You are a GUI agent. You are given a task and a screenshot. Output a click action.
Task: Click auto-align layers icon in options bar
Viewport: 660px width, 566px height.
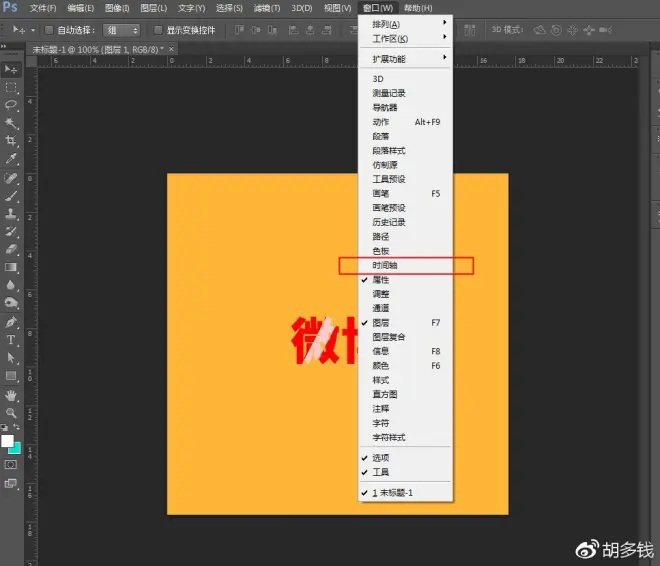click(469, 30)
